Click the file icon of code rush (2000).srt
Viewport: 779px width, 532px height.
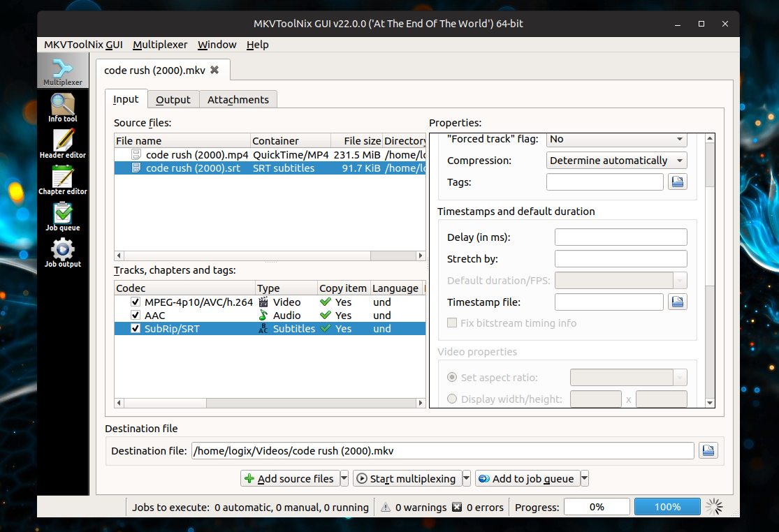[x=136, y=168]
